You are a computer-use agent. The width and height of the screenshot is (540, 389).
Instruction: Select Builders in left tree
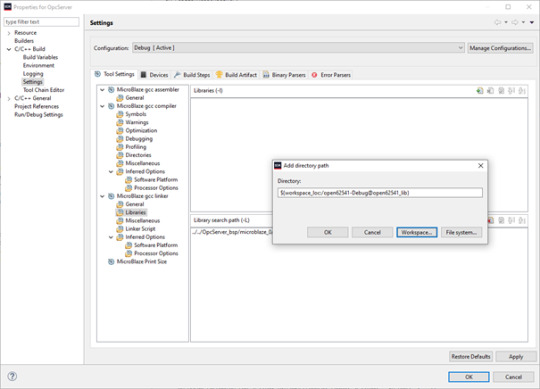tap(24, 41)
